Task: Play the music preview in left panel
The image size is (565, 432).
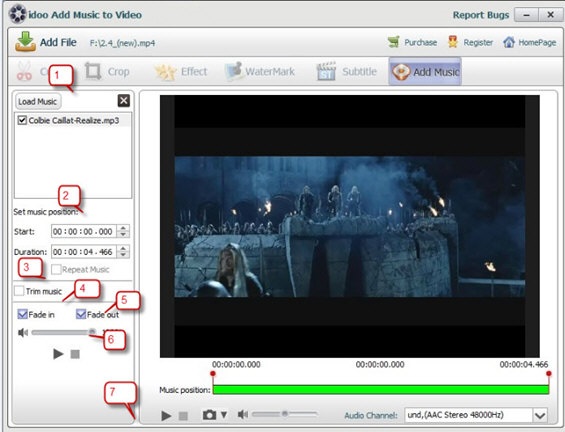Action: 58,354
